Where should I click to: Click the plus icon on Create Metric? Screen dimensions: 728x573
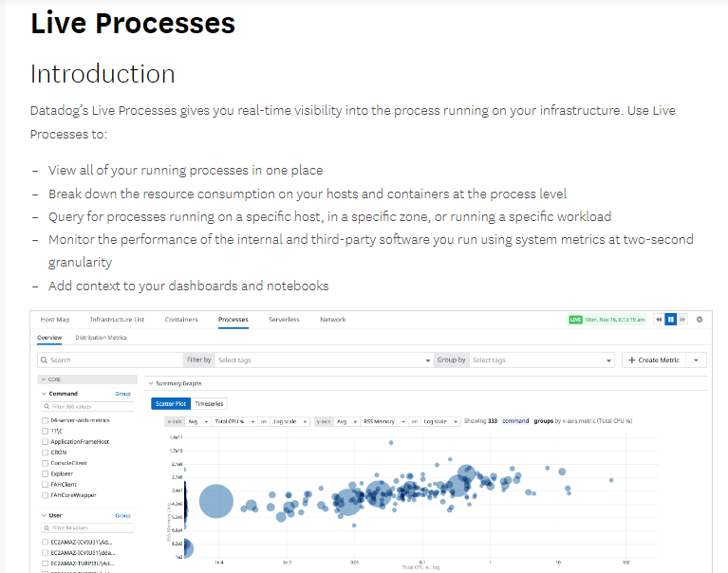tap(631, 360)
